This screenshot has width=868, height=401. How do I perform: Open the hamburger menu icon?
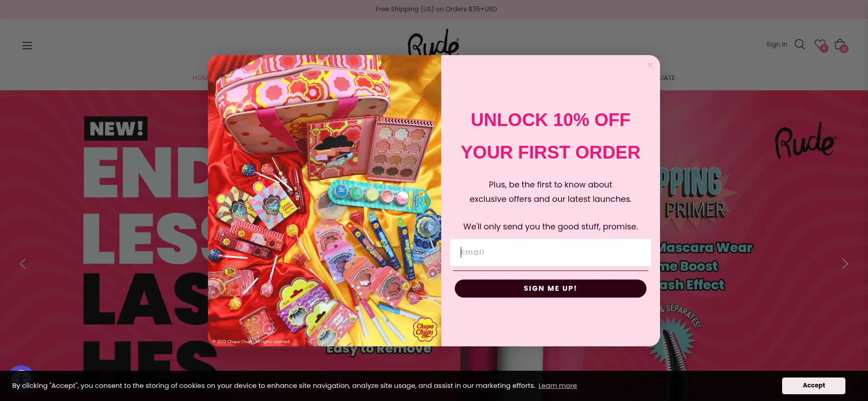point(27,46)
